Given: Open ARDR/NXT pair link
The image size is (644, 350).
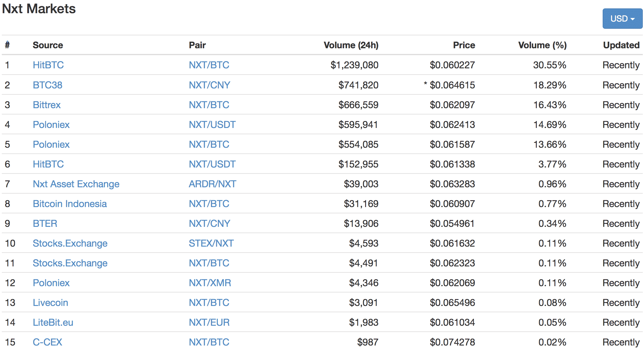Looking at the screenshot, I should click(x=213, y=184).
